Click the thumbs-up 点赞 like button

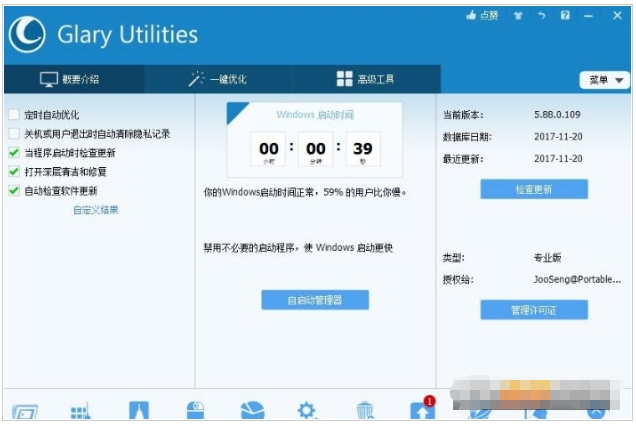[482, 15]
